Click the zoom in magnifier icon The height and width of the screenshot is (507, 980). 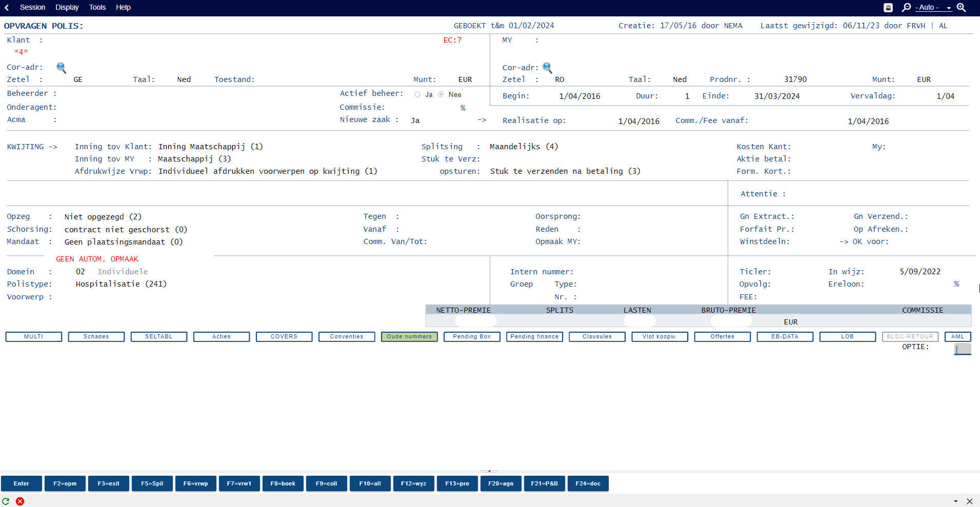pyautogui.click(x=962, y=7)
